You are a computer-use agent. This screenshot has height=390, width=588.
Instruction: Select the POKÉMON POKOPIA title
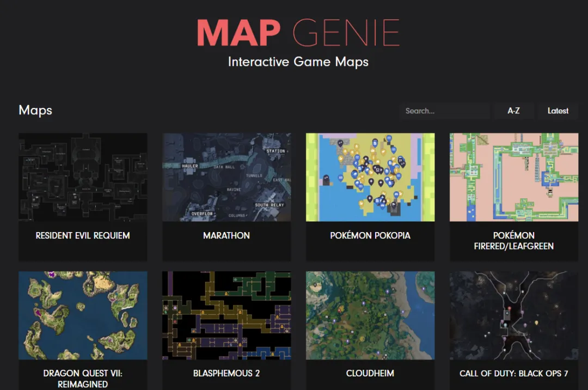pyautogui.click(x=370, y=235)
